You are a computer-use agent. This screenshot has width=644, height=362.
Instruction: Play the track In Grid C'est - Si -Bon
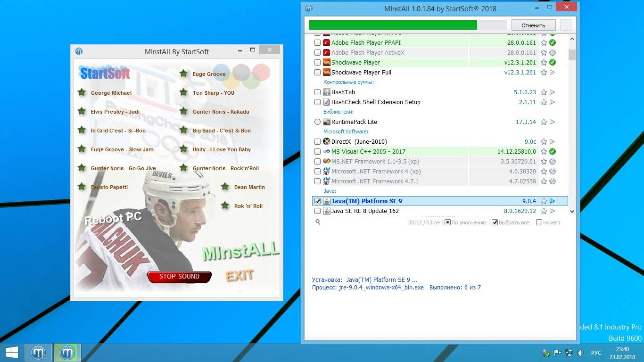(118, 131)
